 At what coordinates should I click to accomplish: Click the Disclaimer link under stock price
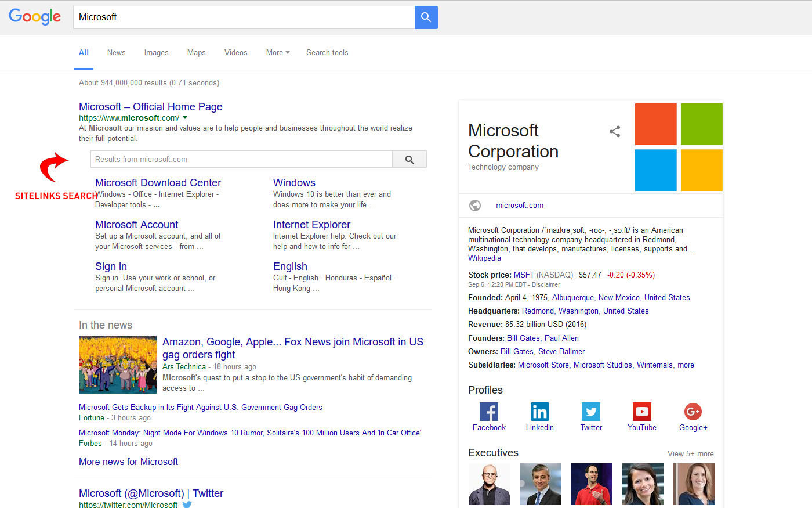click(546, 285)
